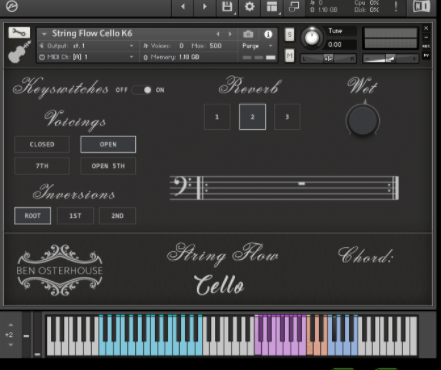Click the Max voices 500 value
This screenshot has width=441, height=370.
click(x=215, y=46)
